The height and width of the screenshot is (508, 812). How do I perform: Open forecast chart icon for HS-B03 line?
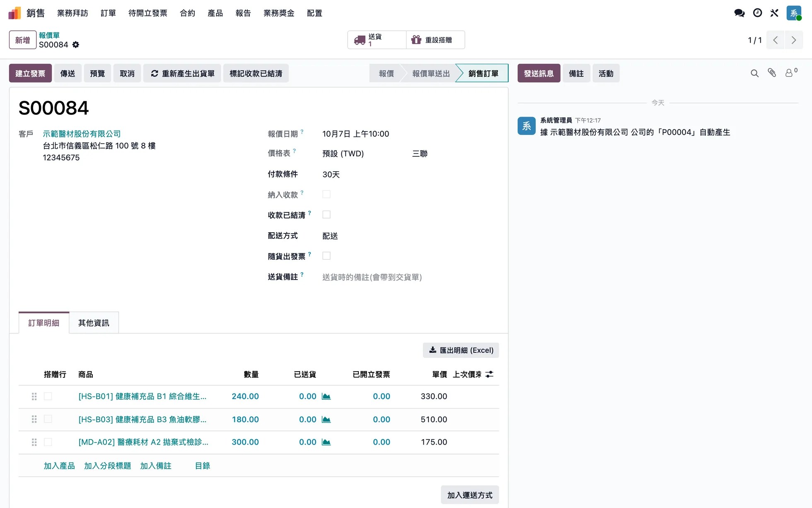pos(326,420)
